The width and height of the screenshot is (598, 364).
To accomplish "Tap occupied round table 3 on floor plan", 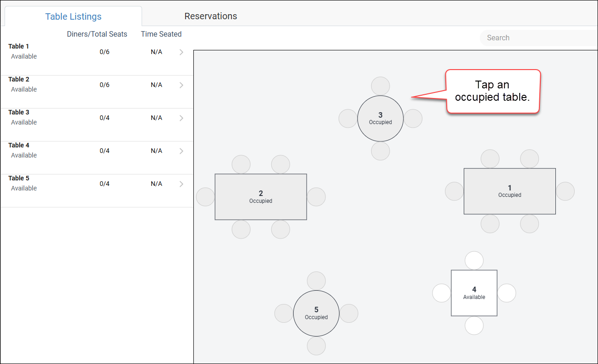I will pos(380,119).
